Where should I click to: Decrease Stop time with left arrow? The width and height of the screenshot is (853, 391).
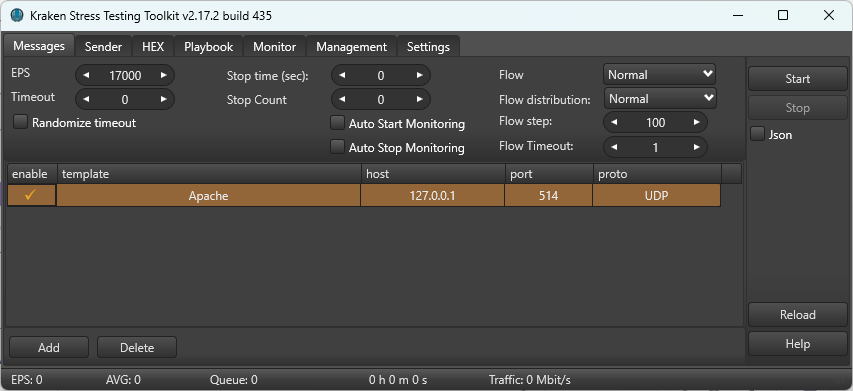coord(342,76)
